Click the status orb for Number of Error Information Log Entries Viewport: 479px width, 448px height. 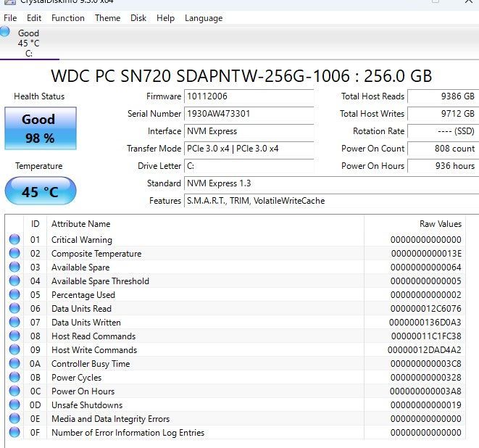14,432
